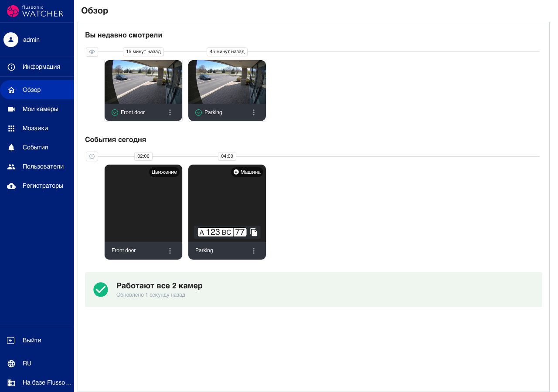558x392 pixels.
Task: Click the eye icon on recently viewed timeline
Action: (92, 52)
